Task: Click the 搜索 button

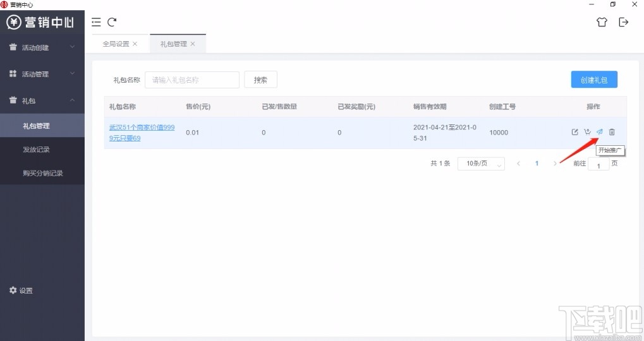Action: pyautogui.click(x=260, y=80)
